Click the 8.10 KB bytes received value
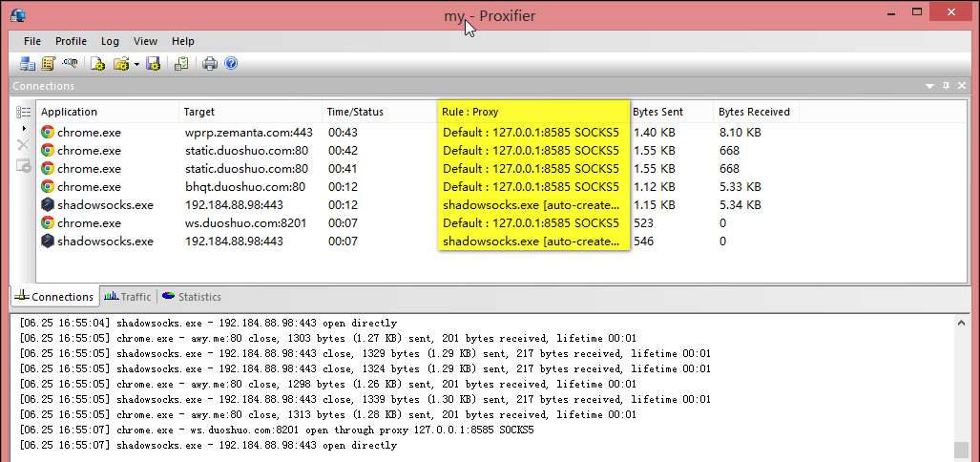Viewport: 980px width, 462px height. [x=740, y=133]
